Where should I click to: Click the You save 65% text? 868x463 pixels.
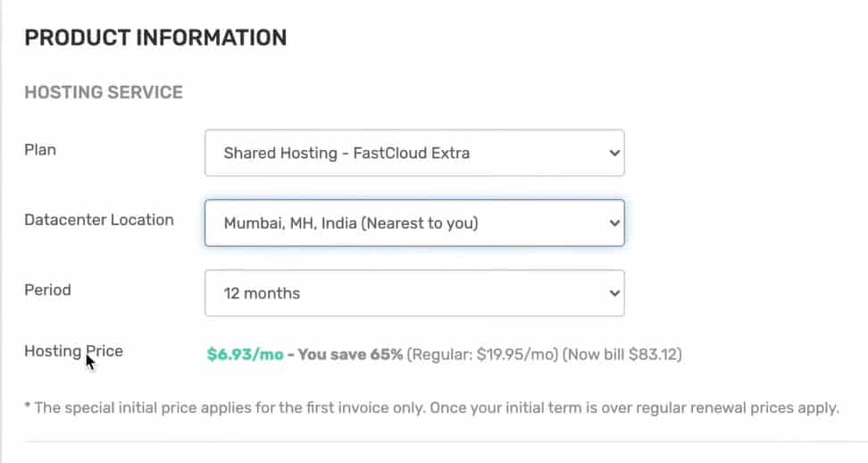(x=350, y=355)
